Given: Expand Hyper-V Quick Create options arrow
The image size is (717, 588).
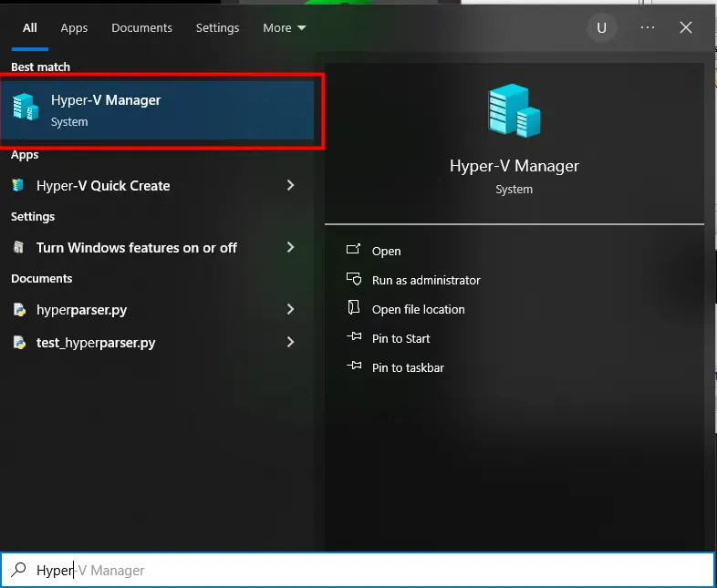Looking at the screenshot, I should click(x=290, y=185).
